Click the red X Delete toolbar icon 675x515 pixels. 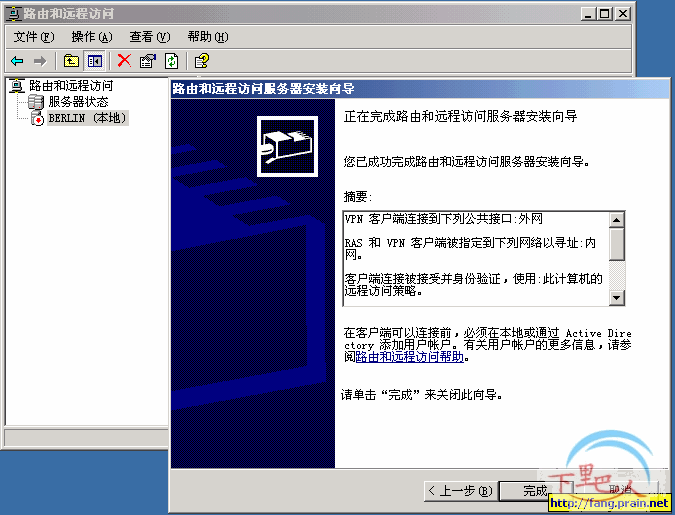coord(125,61)
